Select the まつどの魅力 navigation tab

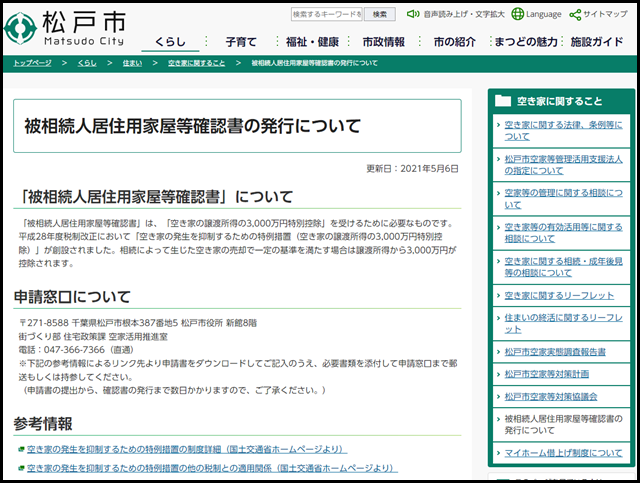526,42
